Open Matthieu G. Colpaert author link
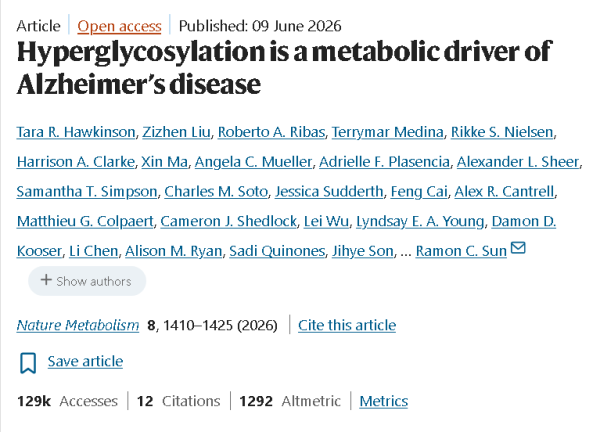This screenshot has width=600, height=432. coord(85,221)
